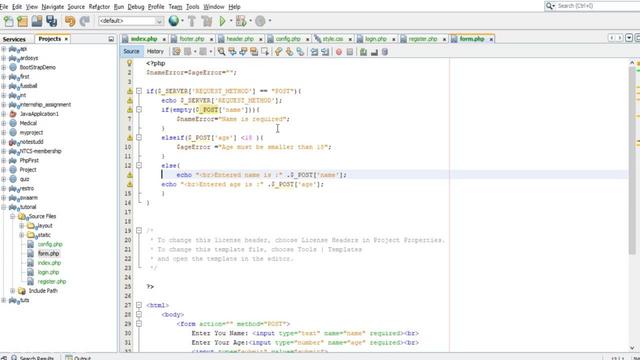Select the JavaApplication1 project
The height and width of the screenshot is (360, 640).
click(39, 114)
